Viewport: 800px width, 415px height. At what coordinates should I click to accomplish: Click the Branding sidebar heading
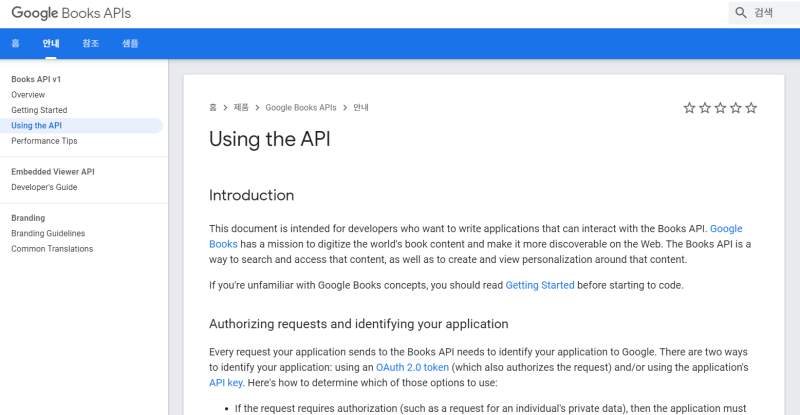click(28, 218)
